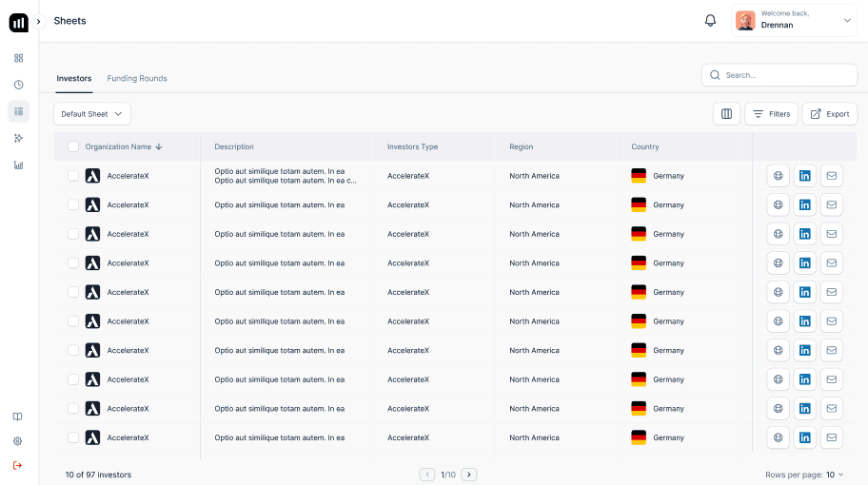
Task: Open LinkedIn icon in first row
Action: coord(805,176)
